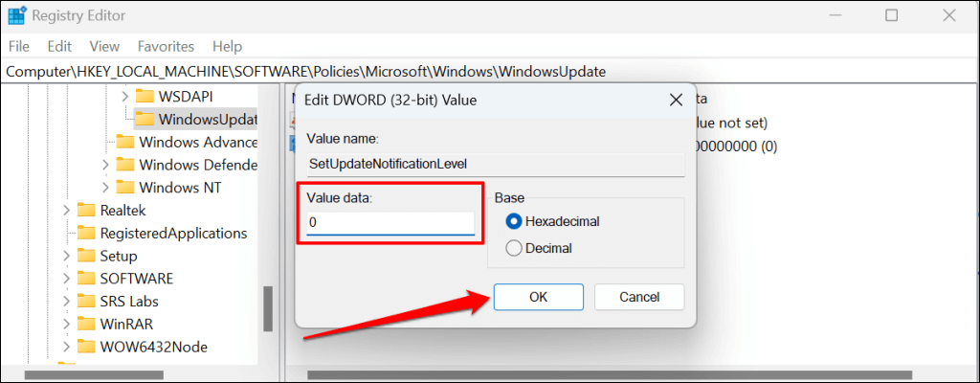Open the Favorites menu
Image resolution: width=980 pixels, height=383 pixels.
click(166, 46)
